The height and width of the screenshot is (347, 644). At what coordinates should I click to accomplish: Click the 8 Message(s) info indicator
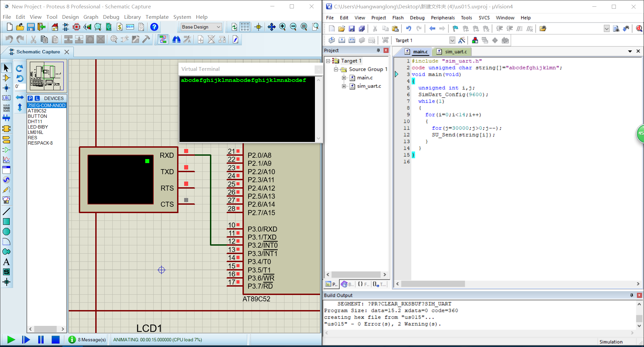coord(87,340)
